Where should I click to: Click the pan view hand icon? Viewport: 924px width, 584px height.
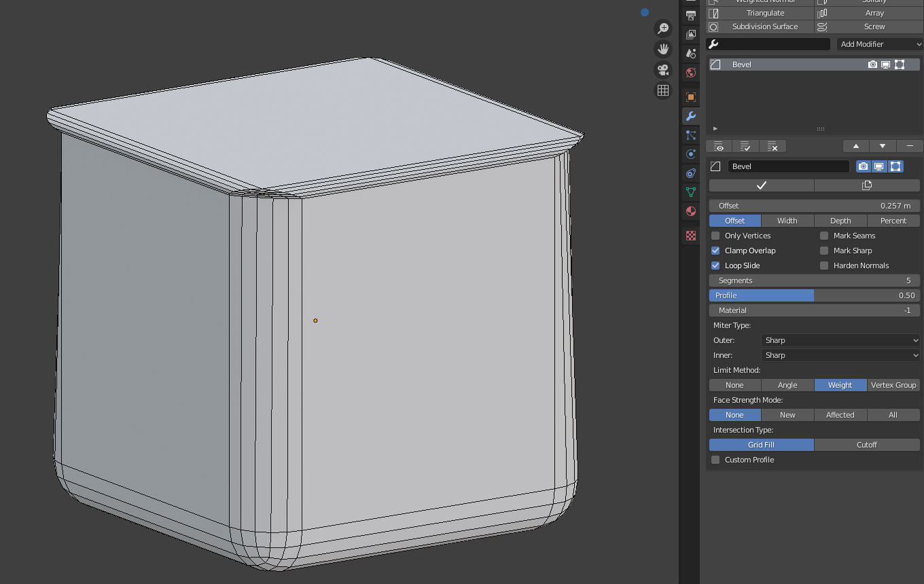click(662, 49)
